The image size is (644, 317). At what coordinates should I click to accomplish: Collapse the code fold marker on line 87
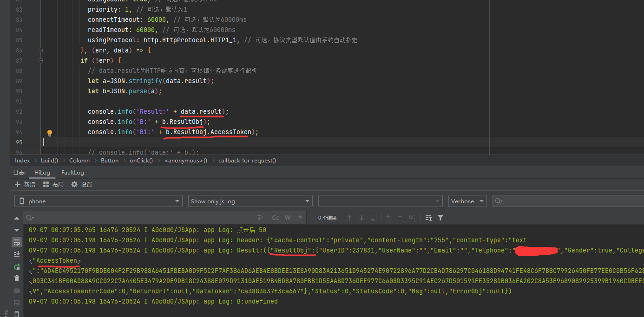coord(40,60)
